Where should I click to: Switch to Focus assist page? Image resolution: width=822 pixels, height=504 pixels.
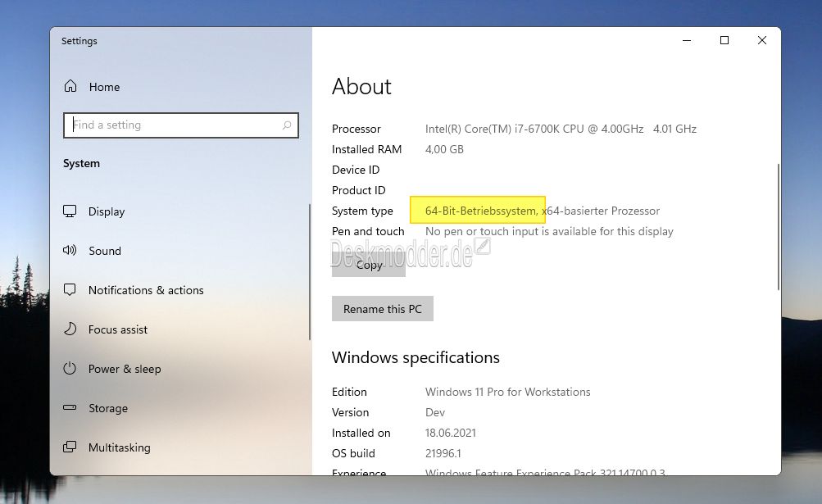(118, 330)
